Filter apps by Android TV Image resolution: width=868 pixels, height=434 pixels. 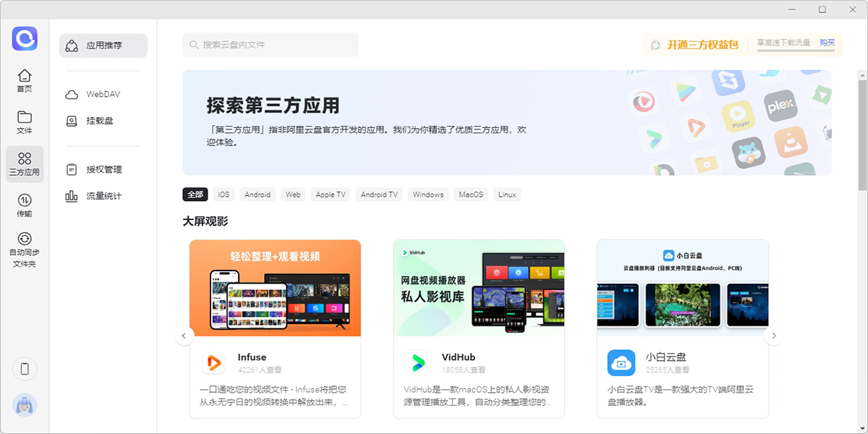(x=379, y=195)
